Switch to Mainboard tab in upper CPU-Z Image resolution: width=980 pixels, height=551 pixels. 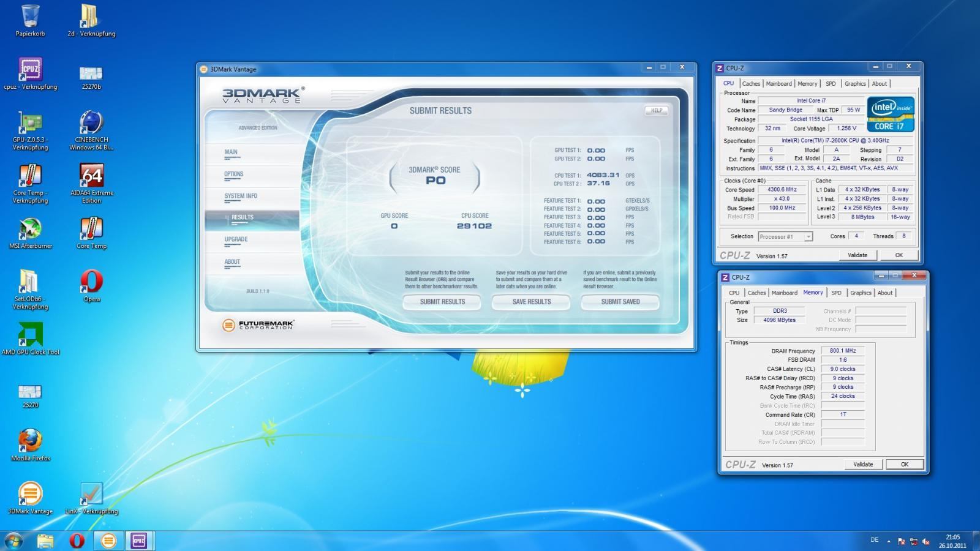point(778,84)
